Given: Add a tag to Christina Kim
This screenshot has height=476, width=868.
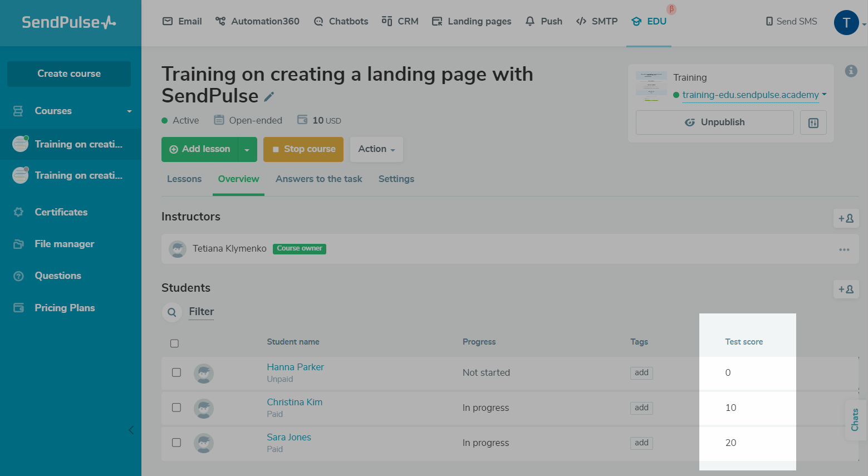Looking at the screenshot, I should click(x=641, y=408).
